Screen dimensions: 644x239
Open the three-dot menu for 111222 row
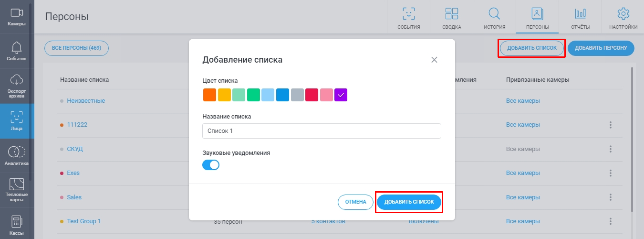coord(610,125)
